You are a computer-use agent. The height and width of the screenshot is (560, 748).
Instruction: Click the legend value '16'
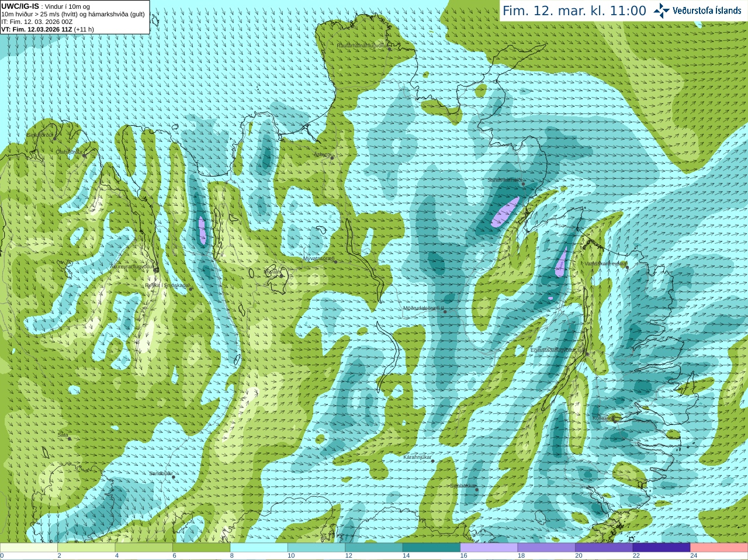(x=463, y=556)
